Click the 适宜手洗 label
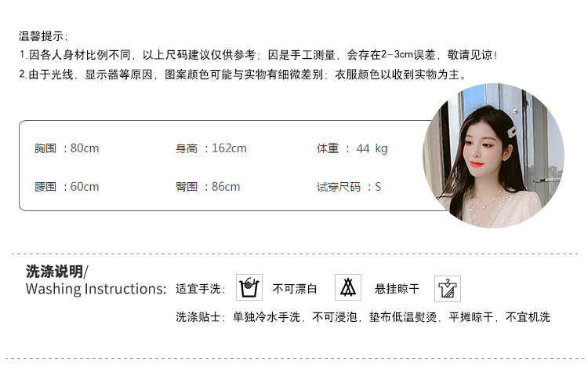The width and height of the screenshot is (588, 376). click(x=200, y=289)
